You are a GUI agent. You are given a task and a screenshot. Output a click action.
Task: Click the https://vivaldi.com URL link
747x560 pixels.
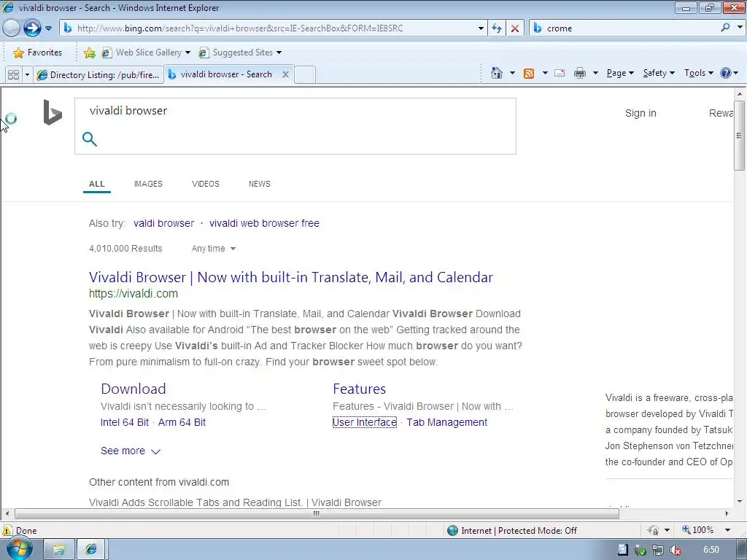133,294
